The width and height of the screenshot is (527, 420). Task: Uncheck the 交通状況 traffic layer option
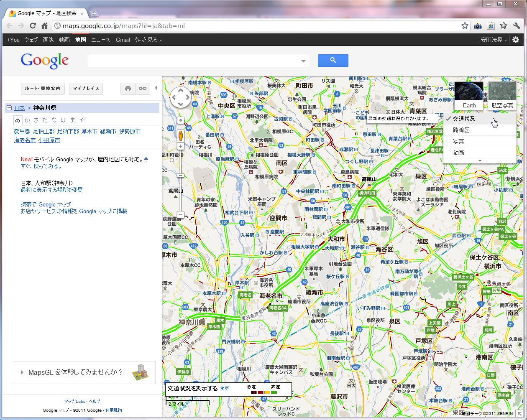[x=464, y=119]
